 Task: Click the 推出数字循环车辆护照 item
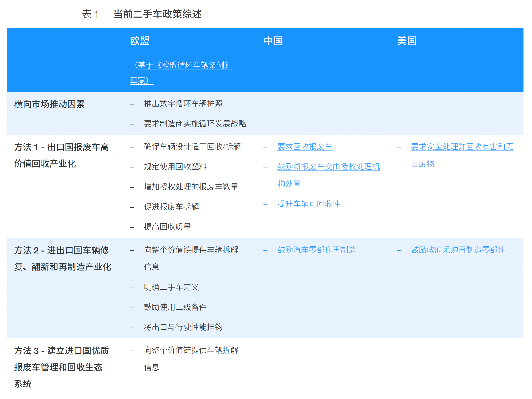click(x=183, y=104)
